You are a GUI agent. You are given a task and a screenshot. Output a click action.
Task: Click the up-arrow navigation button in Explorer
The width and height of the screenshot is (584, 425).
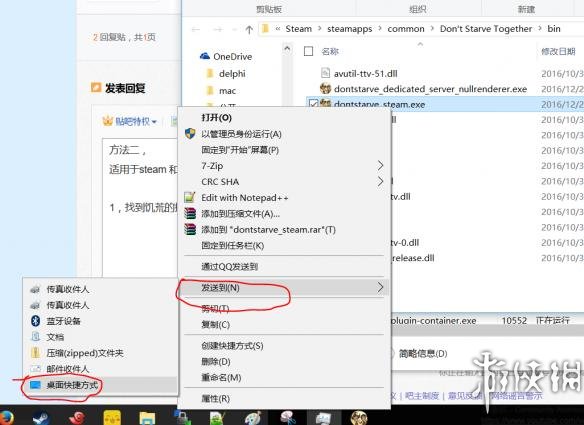pyautogui.click(x=249, y=29)
